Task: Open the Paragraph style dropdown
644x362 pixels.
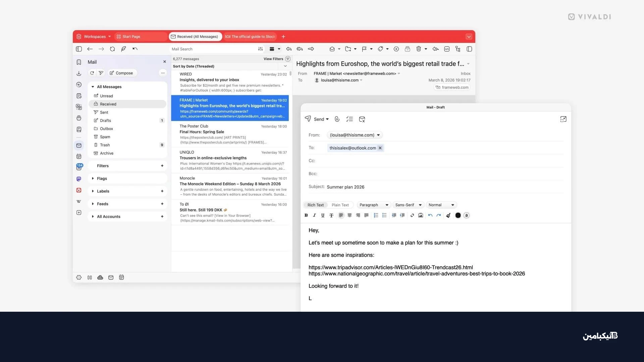Action: click(x=374, y=205)
